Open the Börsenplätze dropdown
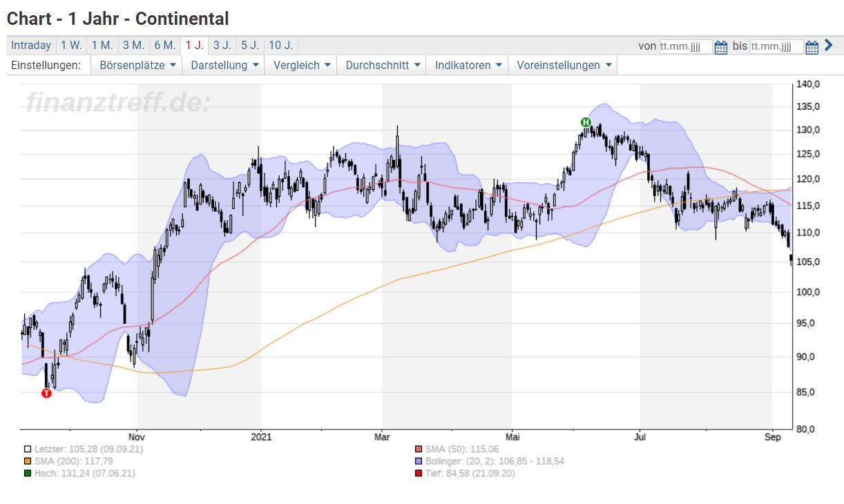The height and width of the screenshot is (504, 844). tap(137, 66)
